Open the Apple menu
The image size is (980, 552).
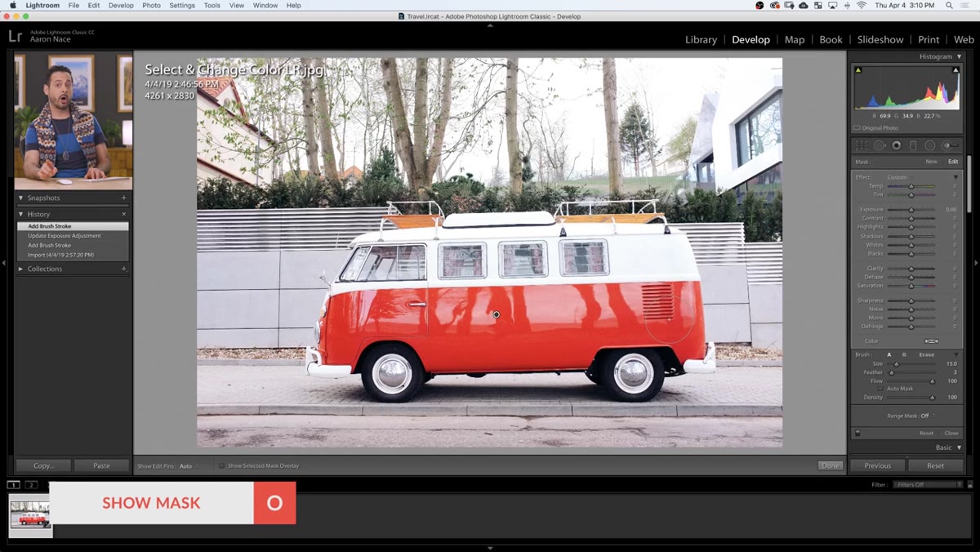click(x=12, y=5)
